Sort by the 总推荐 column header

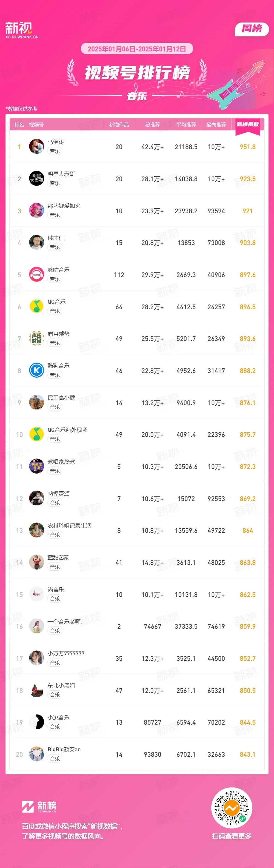tap(152, 125)
